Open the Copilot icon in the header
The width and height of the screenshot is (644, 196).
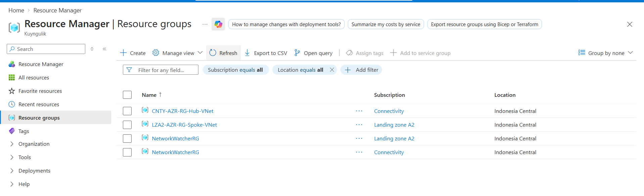tap(218, 24)
